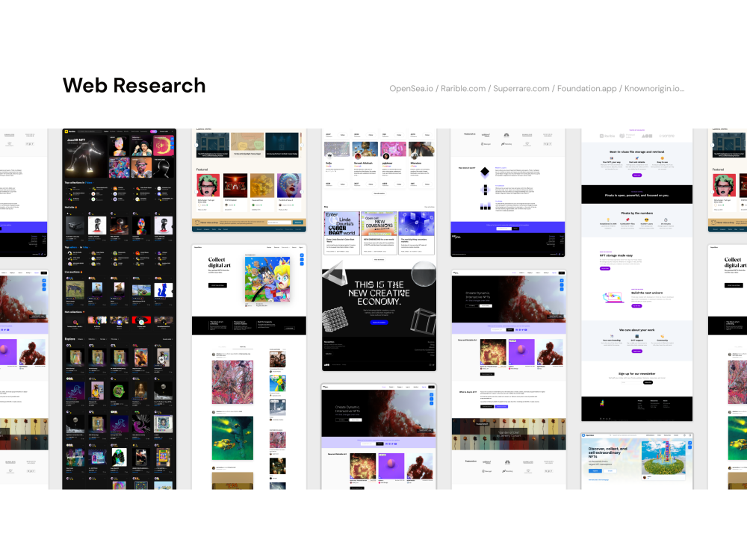Click the search field in Rarible header
The image size is (747, 560).
click(x=89, y=131)
